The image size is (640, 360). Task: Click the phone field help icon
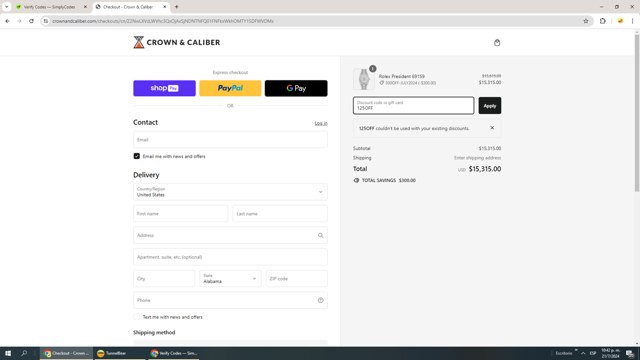click(320, 300)
